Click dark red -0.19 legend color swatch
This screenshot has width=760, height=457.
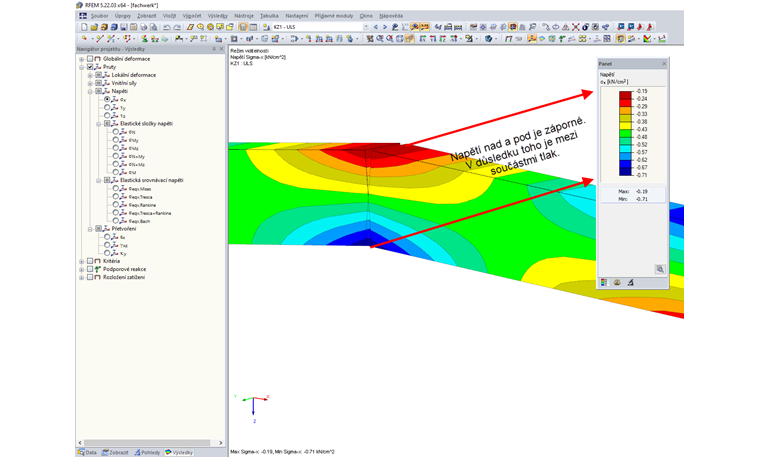pyautogui.click(x=626, y=93)
